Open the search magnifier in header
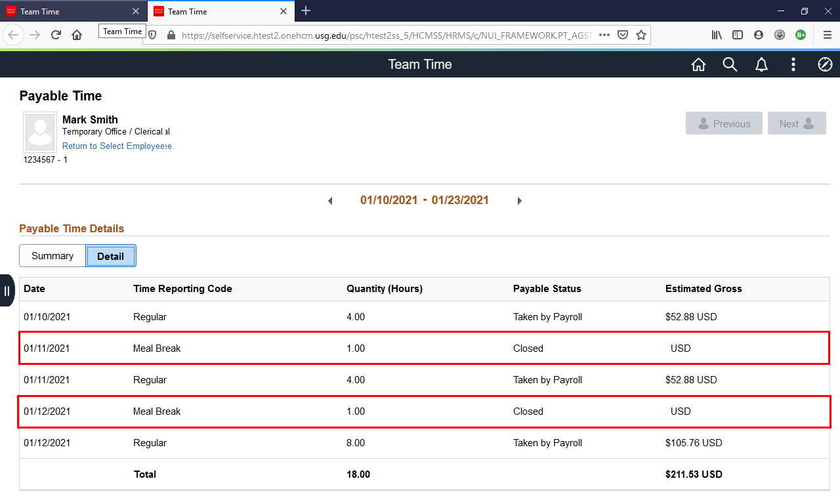Screen dimensions: 840x504 (730, 64)
